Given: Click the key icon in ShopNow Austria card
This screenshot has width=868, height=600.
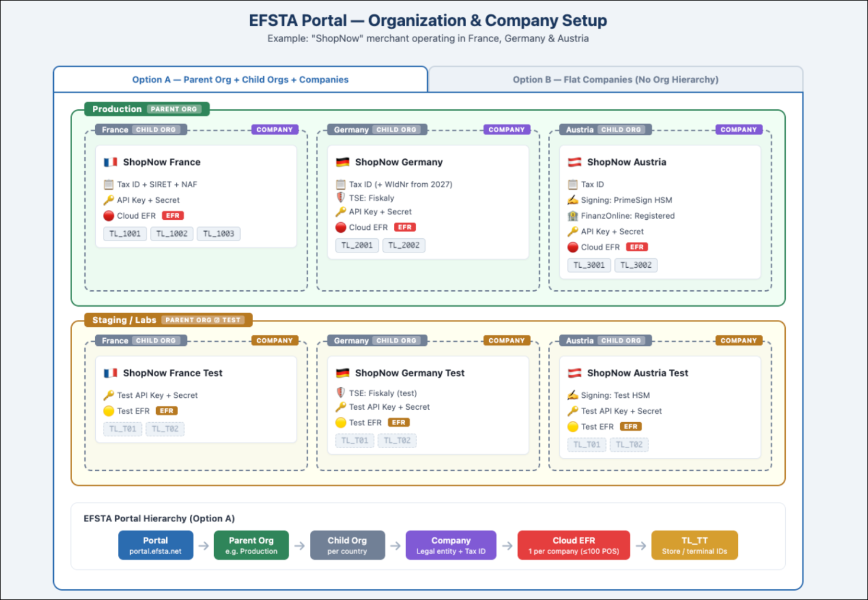Looking at the screenshot, I should point(572,231).
